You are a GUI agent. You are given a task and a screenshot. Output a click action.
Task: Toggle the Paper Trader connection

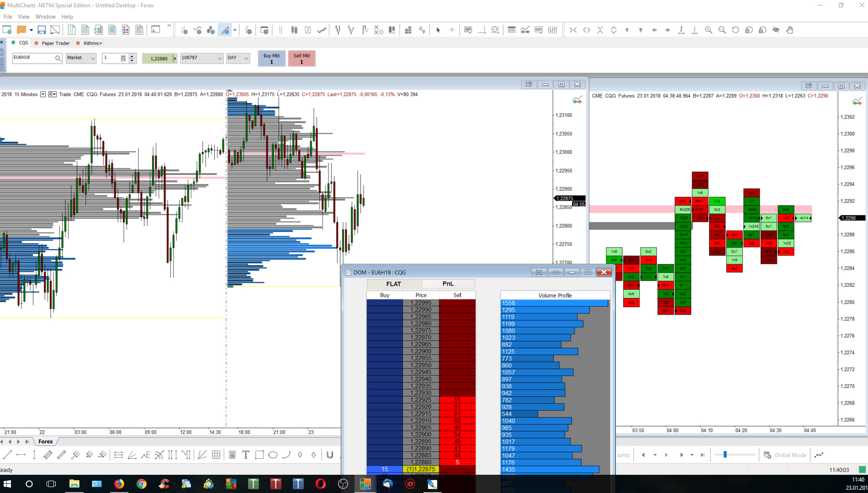pyautogui.click(x=52, y=43)
